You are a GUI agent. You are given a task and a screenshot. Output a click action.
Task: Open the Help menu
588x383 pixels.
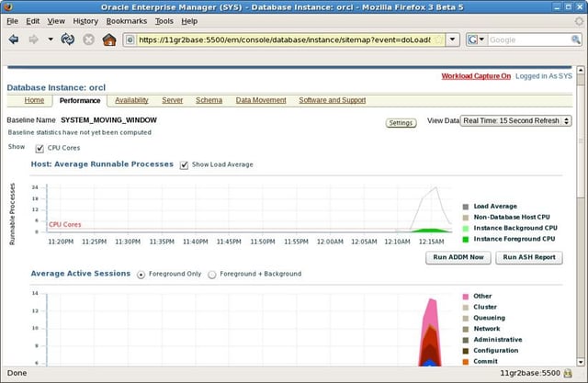[x=189, y=21]
